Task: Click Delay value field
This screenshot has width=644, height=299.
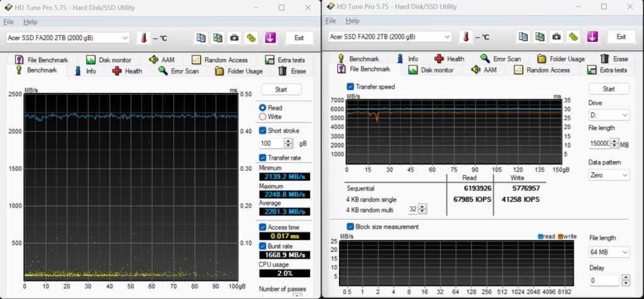Action: tap(604, 281)
